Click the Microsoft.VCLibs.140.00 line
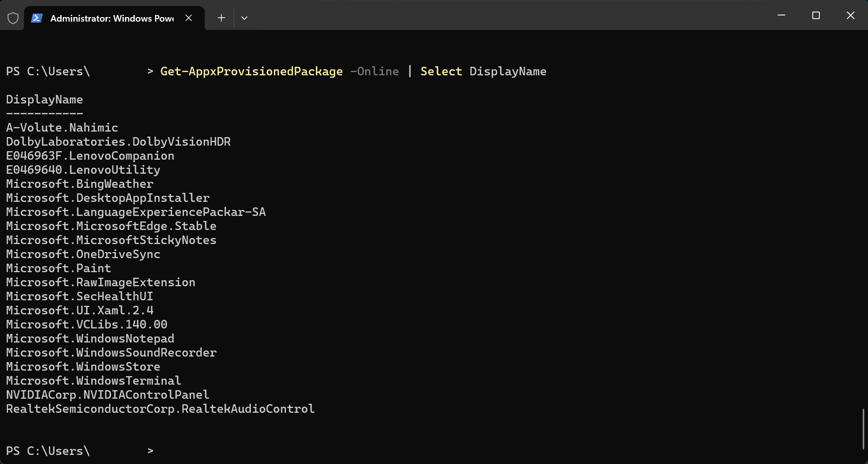This screenshot has height=464, width=868. 87,324
